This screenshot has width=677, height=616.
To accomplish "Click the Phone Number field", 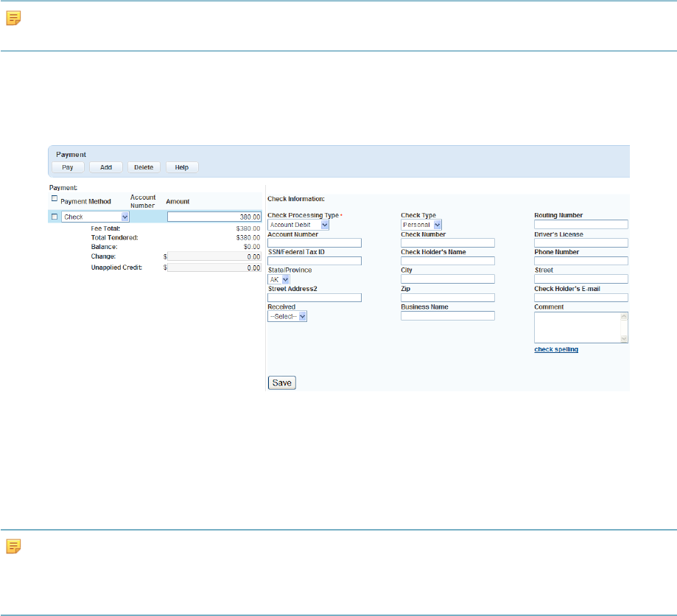I will tap(581, 261).
